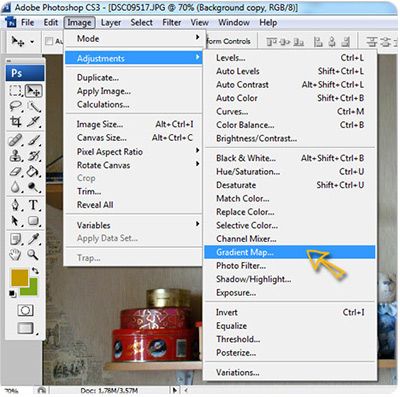Choose Levels adjustment
Screen dimensions: 400x397
(289, 58)
